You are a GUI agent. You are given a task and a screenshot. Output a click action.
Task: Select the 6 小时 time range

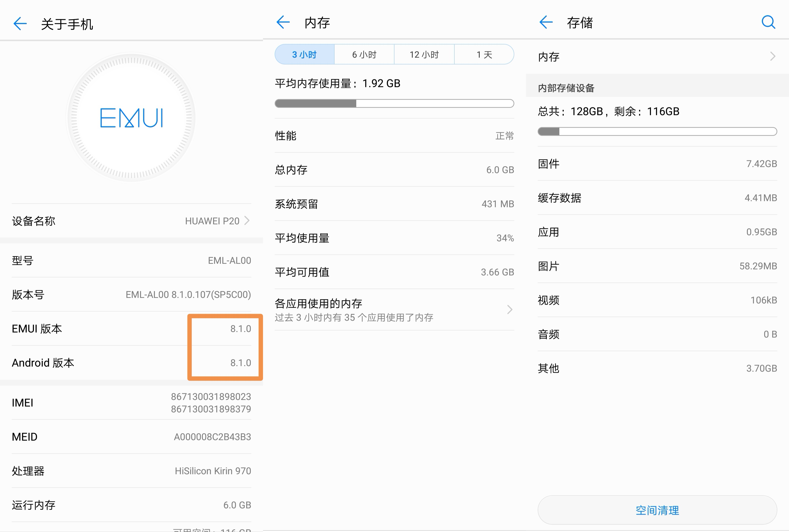pyautogui.click(x=364, y=54)
